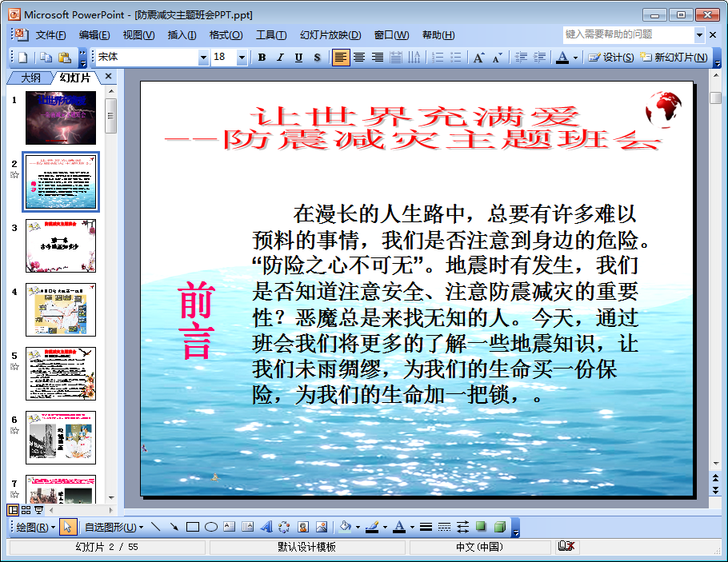Open 自选图形(U) AutoShapes menu
Screen dimensions: 728x562
pyautogui.click(x=114, y=527)
